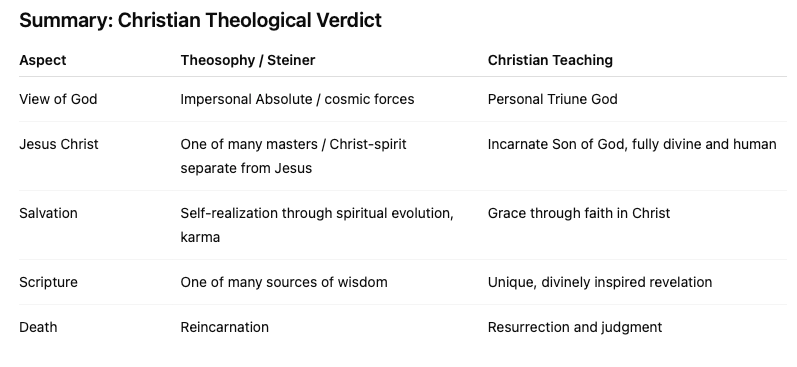Select the Aspect column header
This screenshot has height=367, width=797.
(43, 60)
